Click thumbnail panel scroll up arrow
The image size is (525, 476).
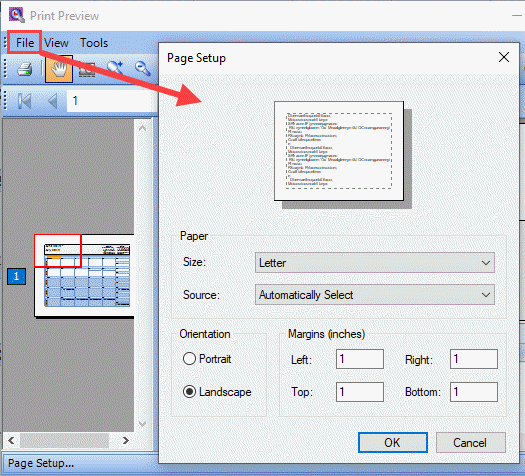142,128
